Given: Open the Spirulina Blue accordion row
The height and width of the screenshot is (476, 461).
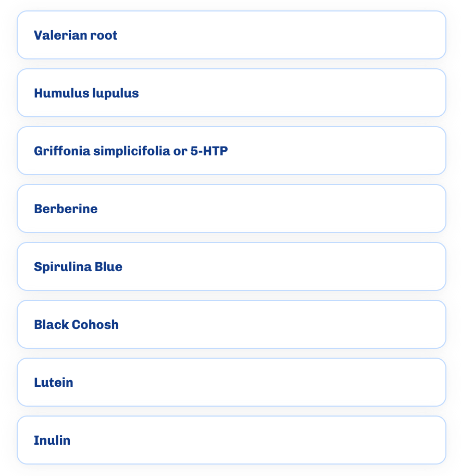Looking at the screenshot, I should click(231, 266).
